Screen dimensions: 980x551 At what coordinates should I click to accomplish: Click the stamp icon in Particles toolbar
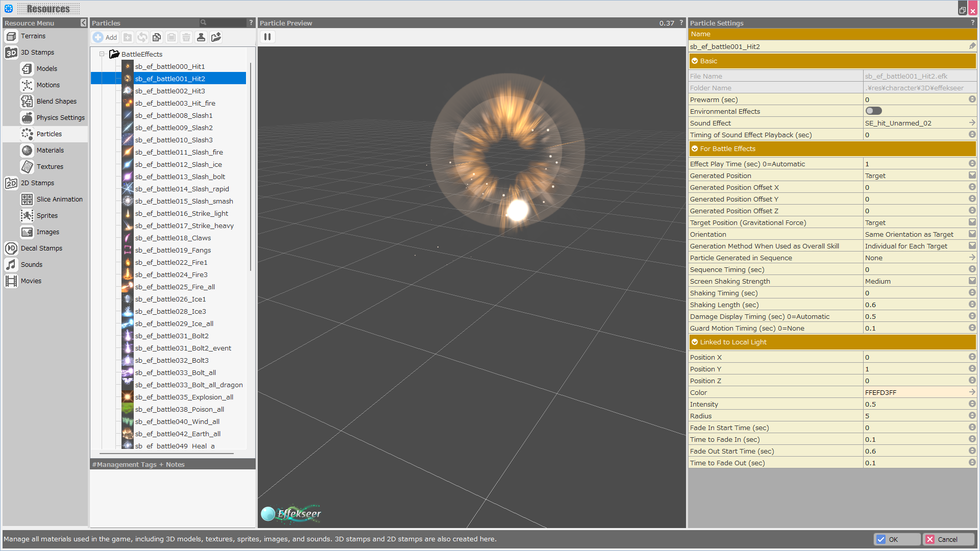201,37
